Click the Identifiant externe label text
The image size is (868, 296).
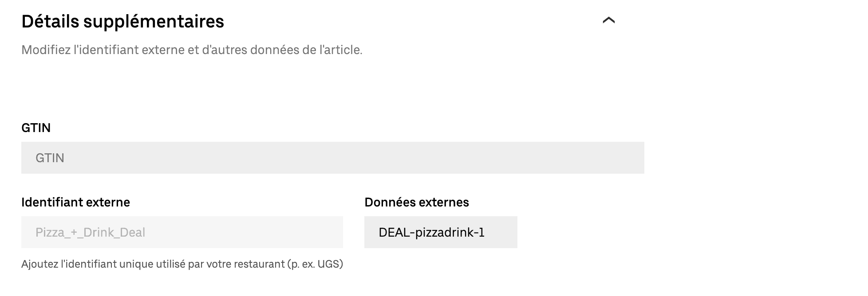click(x=76, y=203)
